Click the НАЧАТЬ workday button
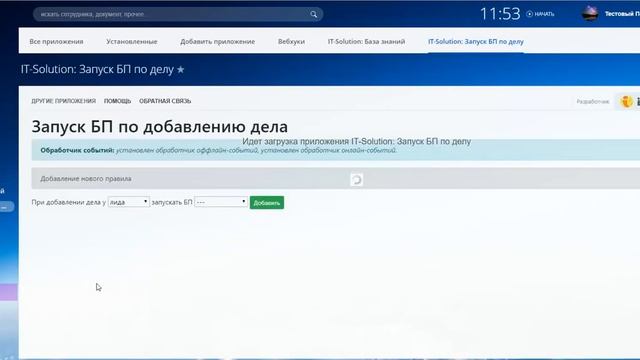The image size is (640, 360). coord(544,14)
